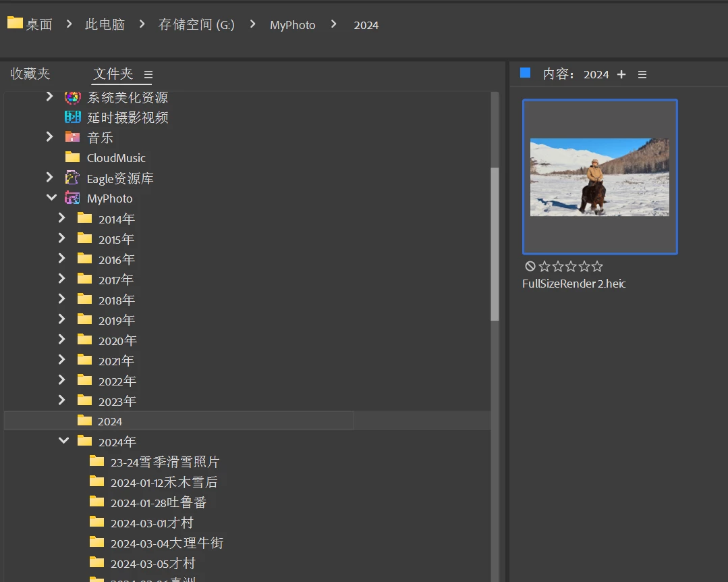Expand the 系统美化资源 folder
The height and width of the screenshot is (582, 728).
click(x=50, y=97)
